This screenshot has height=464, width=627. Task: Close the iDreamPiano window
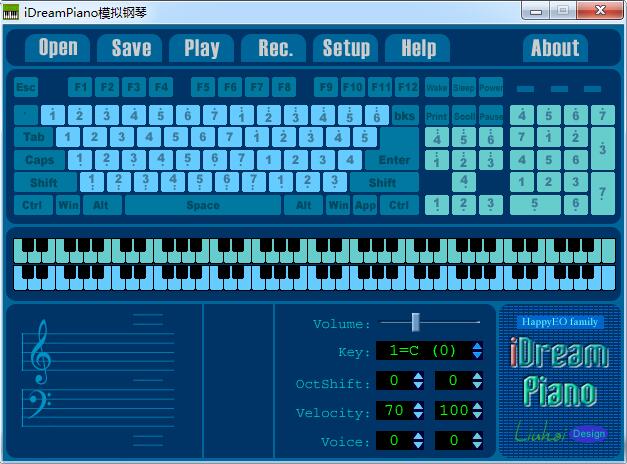coord(600,11)
